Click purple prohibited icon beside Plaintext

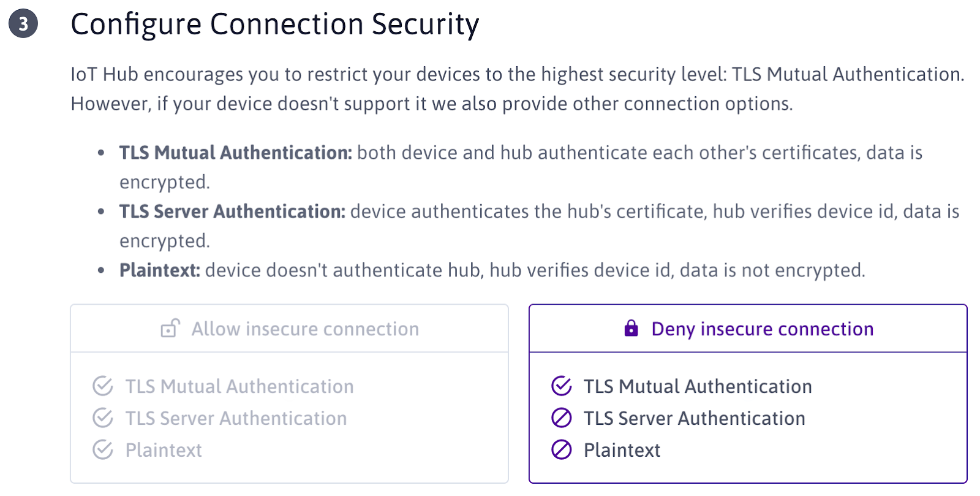click(562, 450)
